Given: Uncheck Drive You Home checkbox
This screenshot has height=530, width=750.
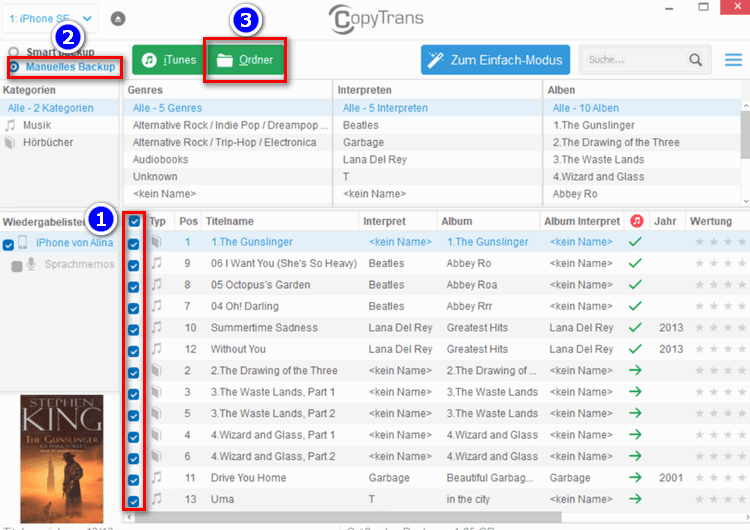Looking at the screenshot, I should pyautogui.click(x=133, y=480).
